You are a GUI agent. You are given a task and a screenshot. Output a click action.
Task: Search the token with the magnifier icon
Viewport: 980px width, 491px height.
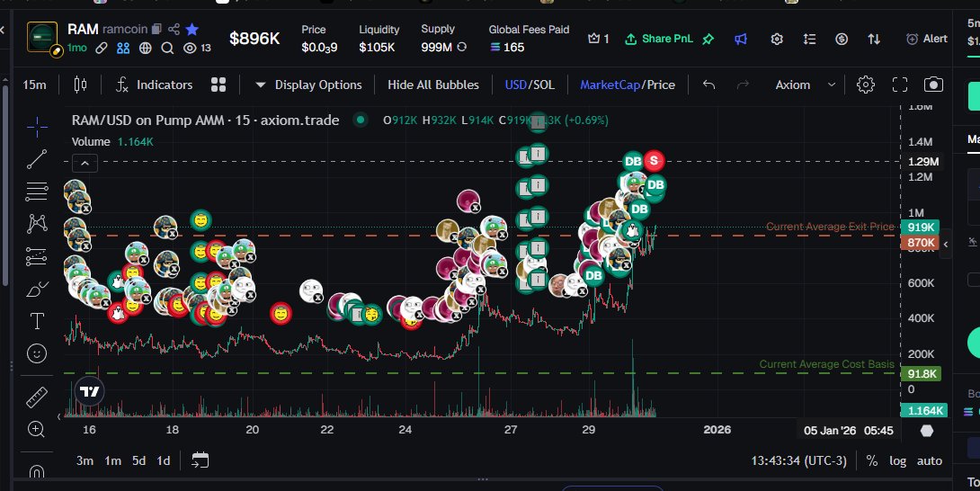click(167, 48)
